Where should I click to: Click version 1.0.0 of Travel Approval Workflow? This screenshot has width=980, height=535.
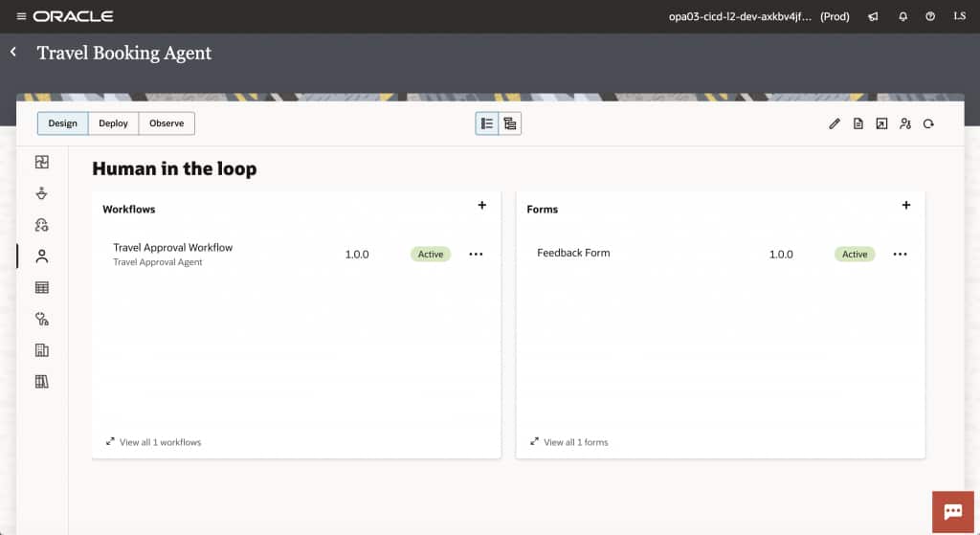click(x=357, y=255)
